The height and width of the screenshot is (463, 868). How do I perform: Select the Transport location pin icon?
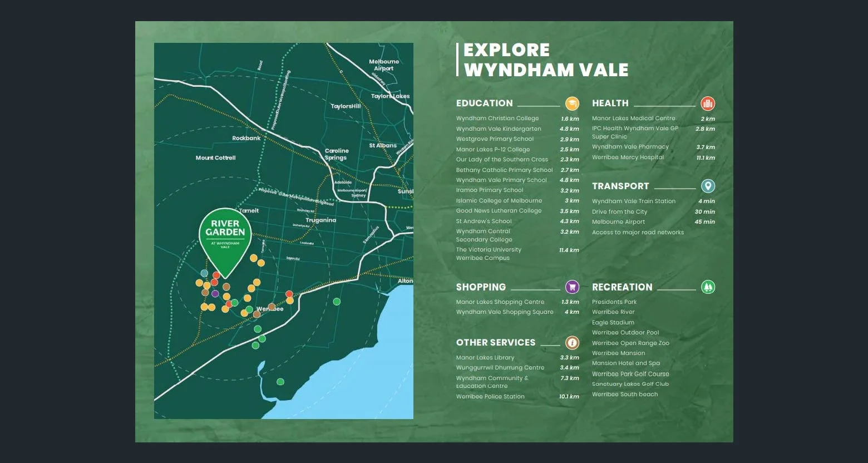pyautogui.click(x=707, y=186)
